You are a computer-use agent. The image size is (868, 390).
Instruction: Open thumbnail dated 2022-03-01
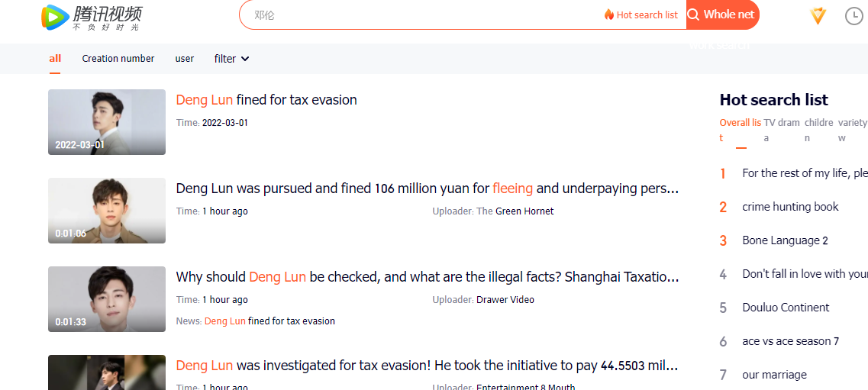click(107, 122)
